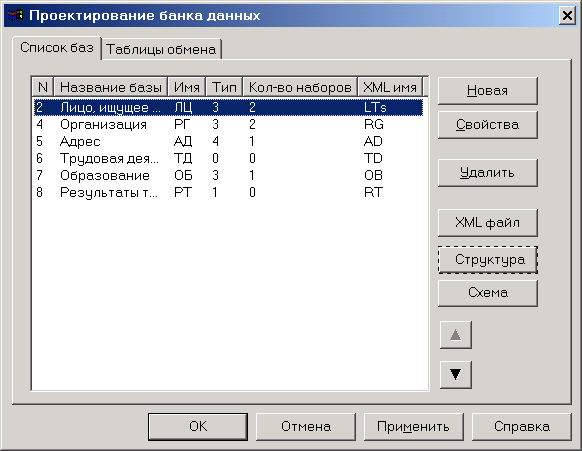Click the Применить button

(x=413, y=427)
